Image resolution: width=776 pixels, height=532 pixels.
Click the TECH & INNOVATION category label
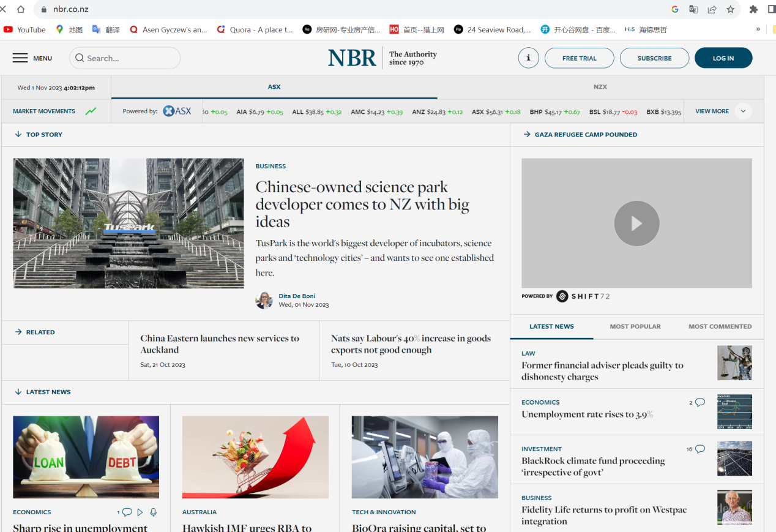point(384,512)
